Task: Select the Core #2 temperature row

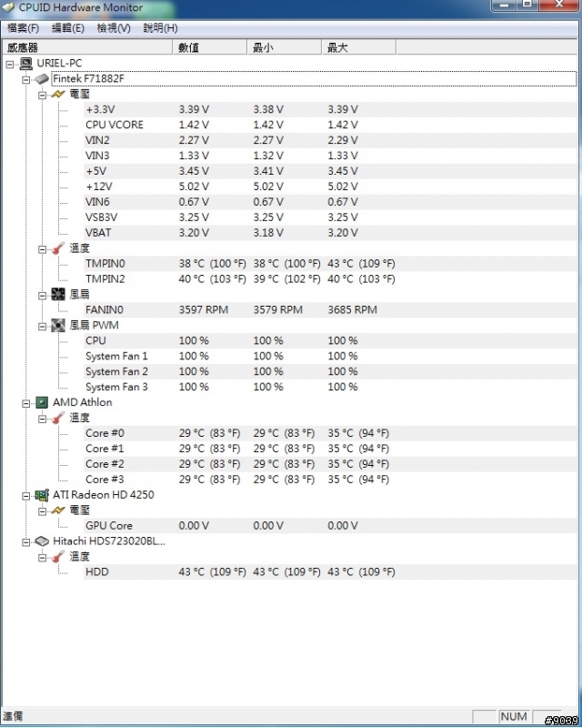Action: pos(330,464)
